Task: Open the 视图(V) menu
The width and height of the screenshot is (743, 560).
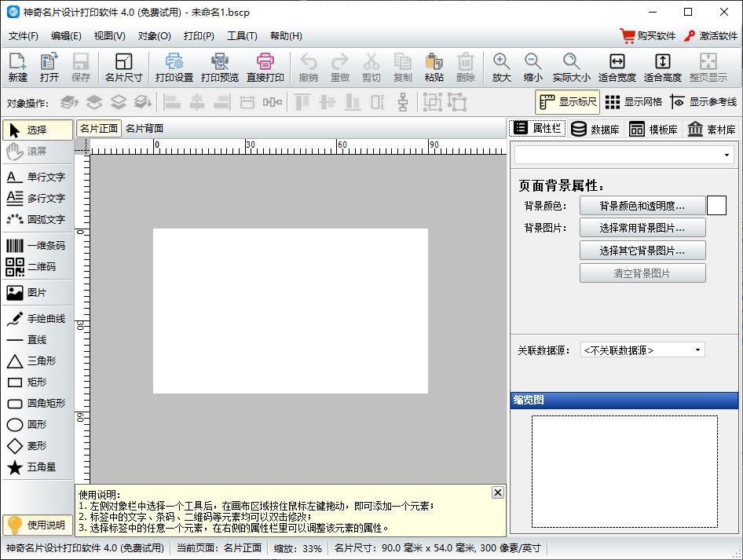Action: [x=109, y=36]
